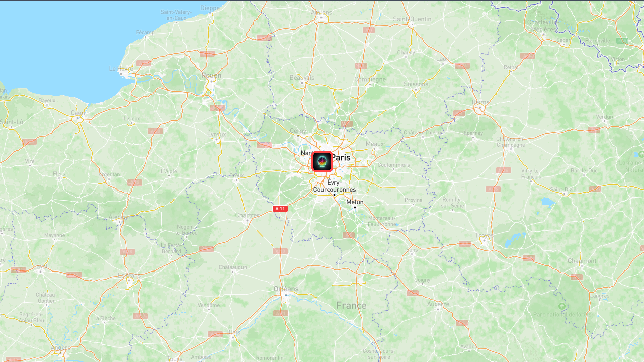Click the Rouen city label
The width and height of the screenshot is (644, 362).
(x=211, y=76)
